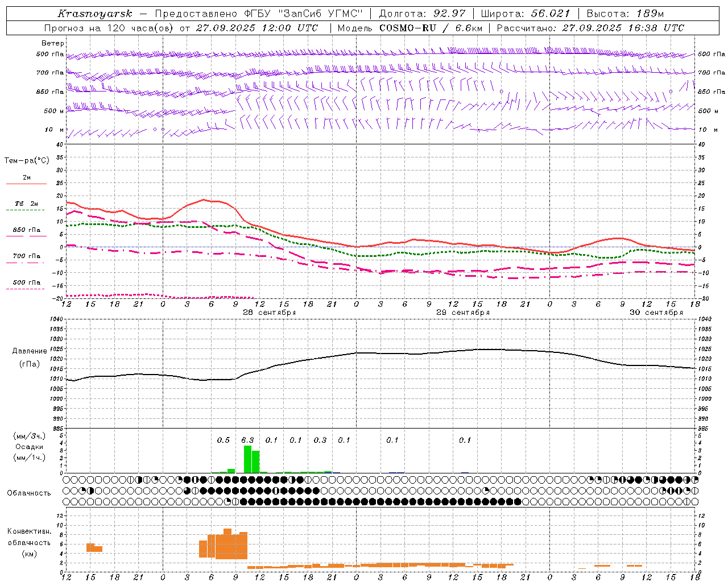Click the 'Td 2м' dew point legend entry
The image size is (728, 582).
click(26, 203)
